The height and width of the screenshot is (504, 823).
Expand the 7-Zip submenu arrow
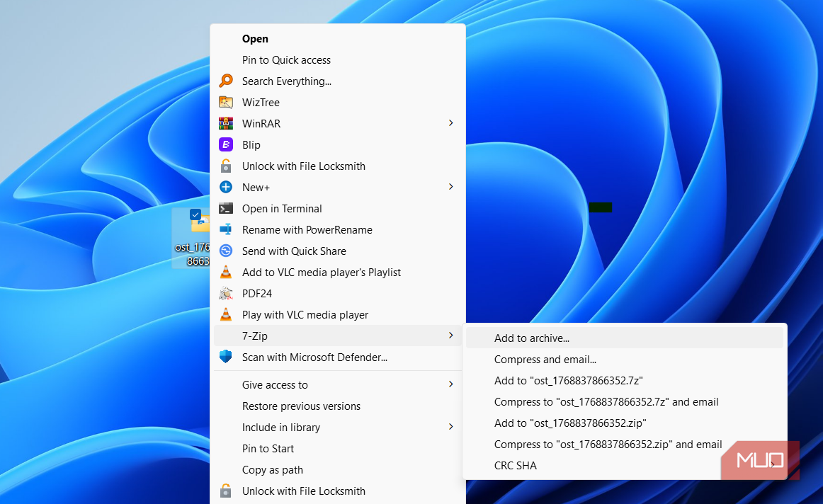pyautogui.click(x=451, y=335)
